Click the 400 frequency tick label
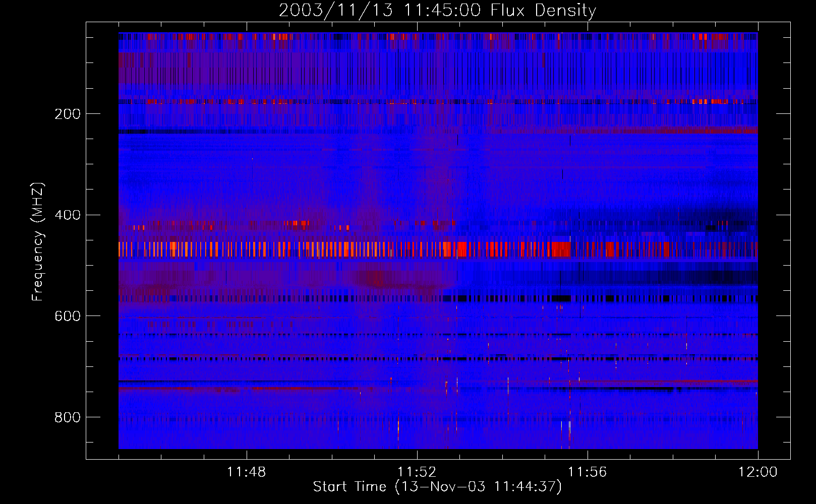Screen dimensions: 816x504 point(68,215)
